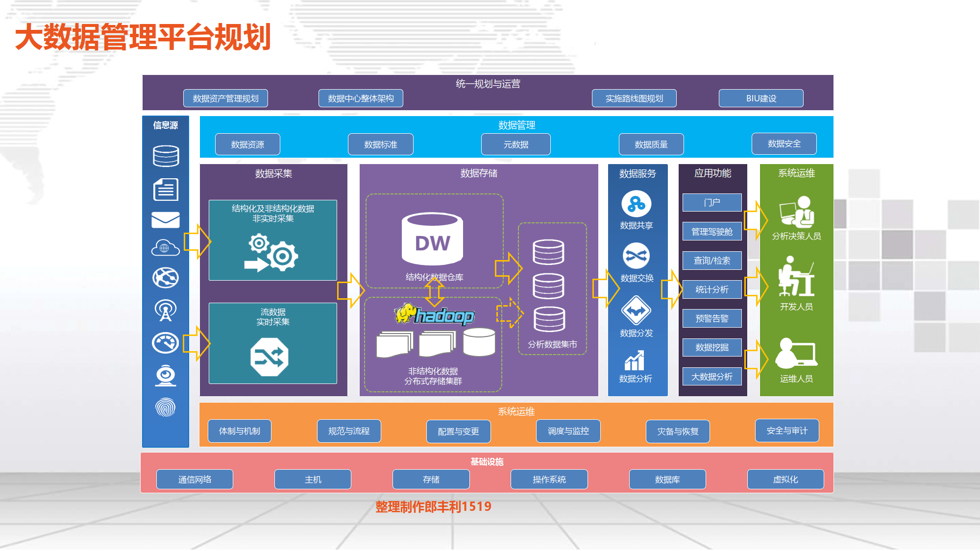Select the 元数据 box
This screenshot has height=551, width=980.
point(516,144)
